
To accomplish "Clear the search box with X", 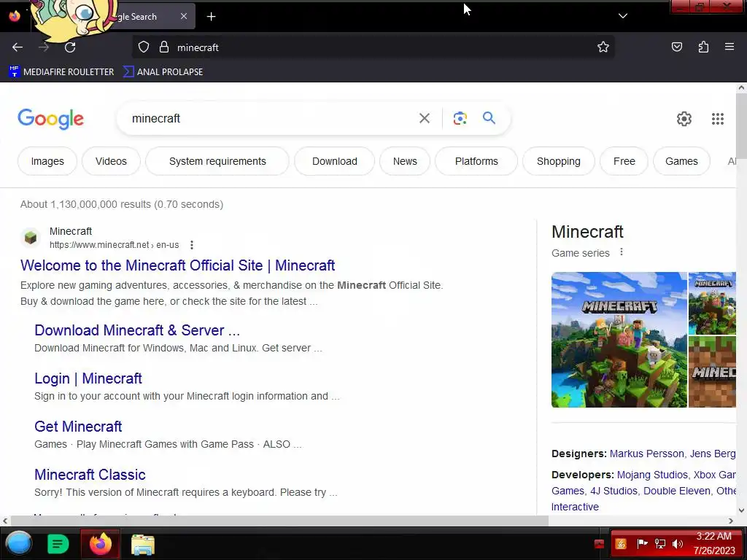I will (424, 119).
